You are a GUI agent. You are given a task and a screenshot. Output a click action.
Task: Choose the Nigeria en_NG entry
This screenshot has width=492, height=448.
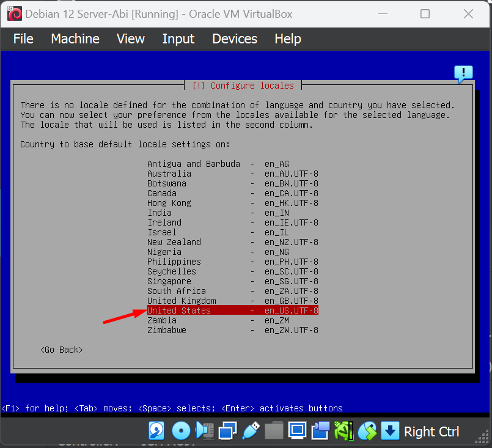233,252
